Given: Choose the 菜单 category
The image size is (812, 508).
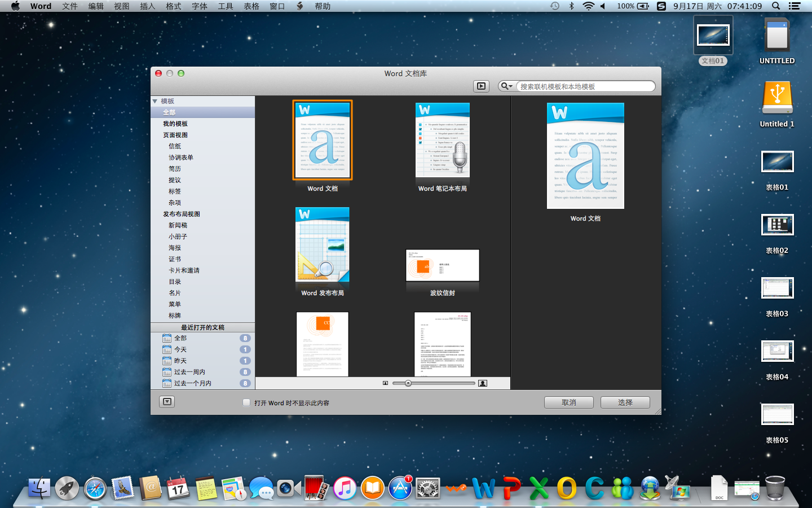Looking at the screenshot, I should [x=175, y=304].
